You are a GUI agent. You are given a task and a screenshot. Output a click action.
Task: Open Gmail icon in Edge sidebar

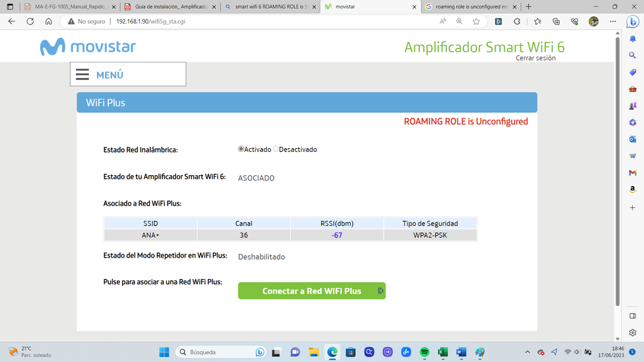(632, 173)
